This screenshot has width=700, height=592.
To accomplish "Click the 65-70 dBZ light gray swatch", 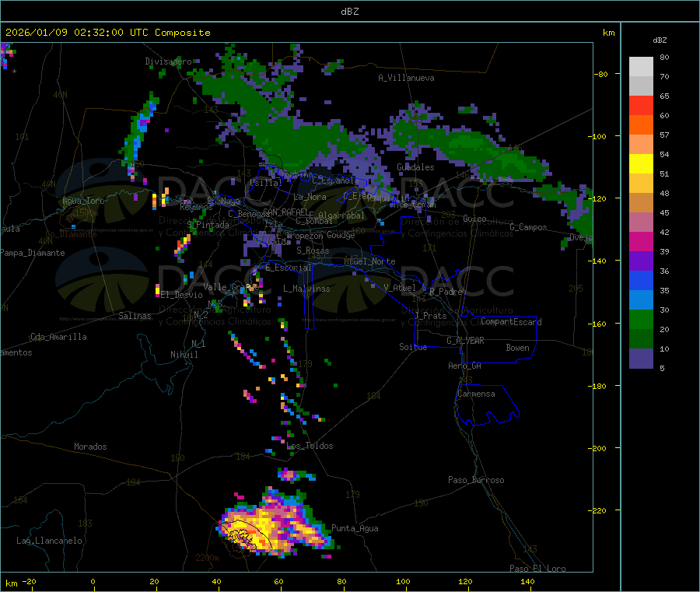I will [641, 86].
